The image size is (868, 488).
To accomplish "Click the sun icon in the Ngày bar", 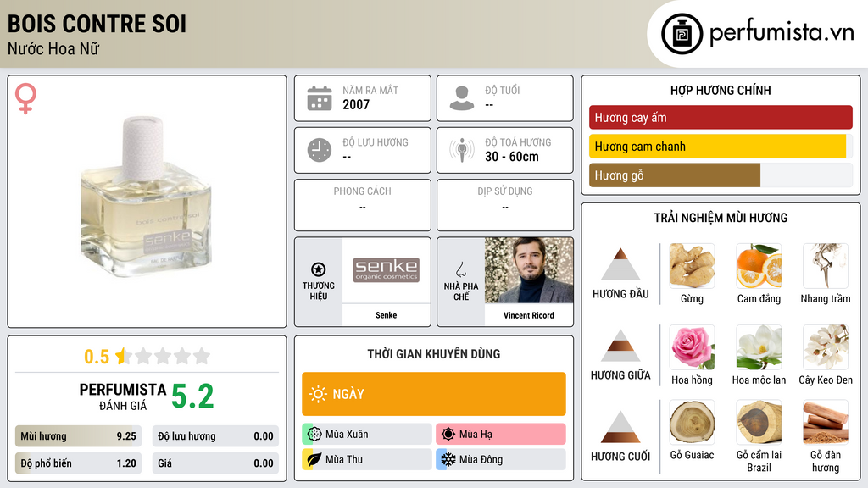I will point(318,394).
